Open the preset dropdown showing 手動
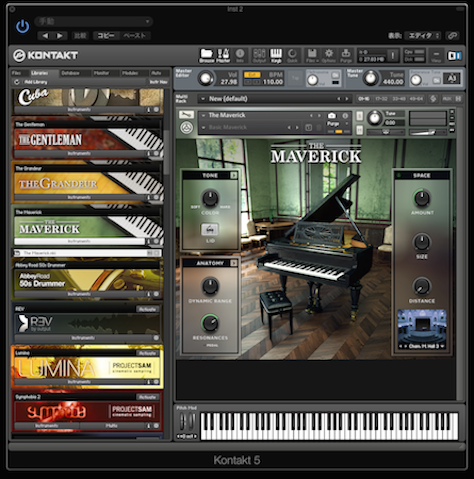 tap(94, 22)
